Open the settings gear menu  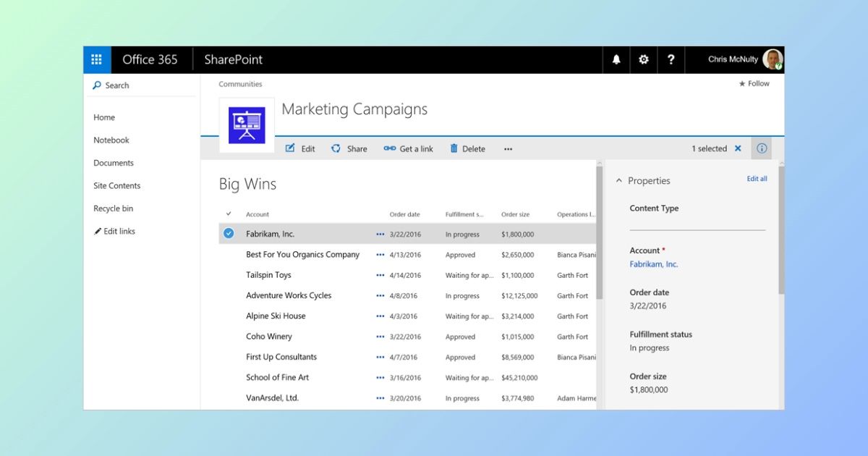[644, 59]
